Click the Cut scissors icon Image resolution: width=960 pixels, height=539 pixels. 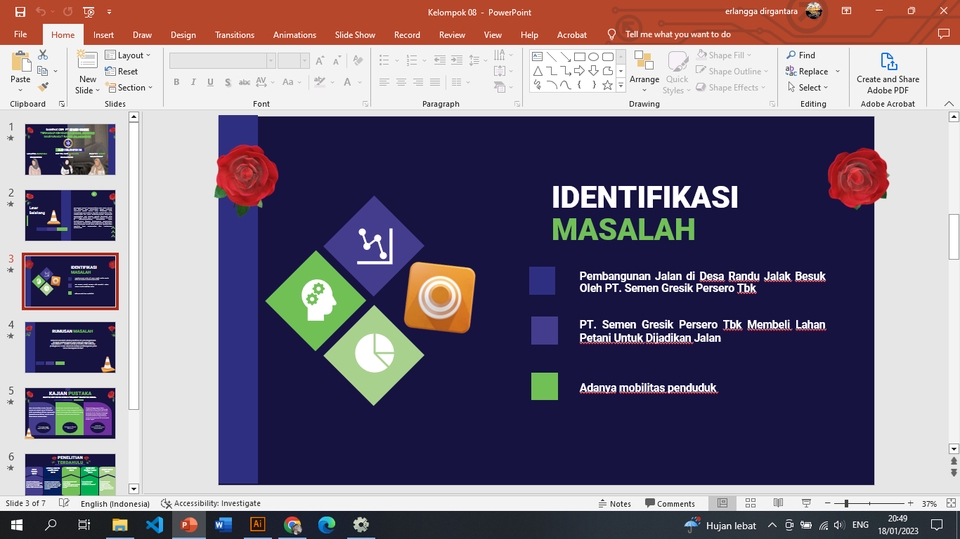click(x=43, y=55)
